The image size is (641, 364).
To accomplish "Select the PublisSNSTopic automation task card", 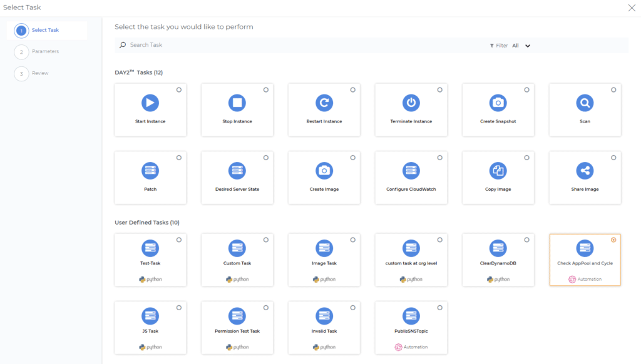I will [x=411, y=328].
